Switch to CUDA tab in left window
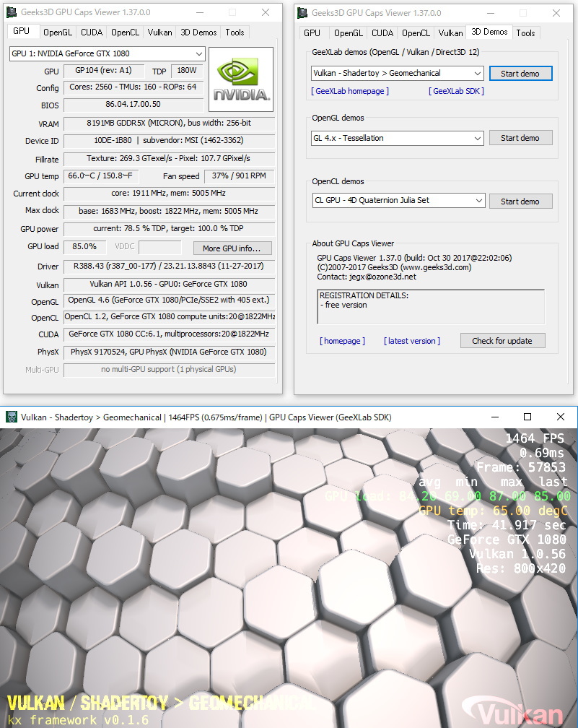Viewport: 578px width, 728px height. tap(92, 32)
